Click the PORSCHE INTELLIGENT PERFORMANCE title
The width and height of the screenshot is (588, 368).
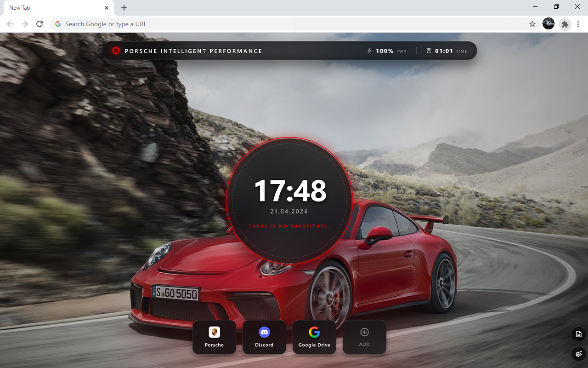pyautogui.click(x=193, y=51)
